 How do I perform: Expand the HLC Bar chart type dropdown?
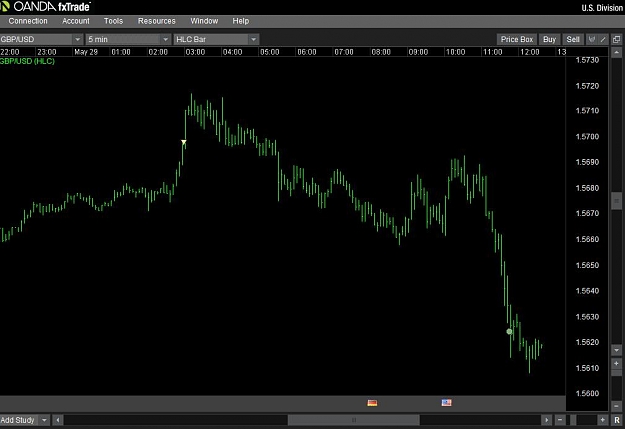pos(254,39)
